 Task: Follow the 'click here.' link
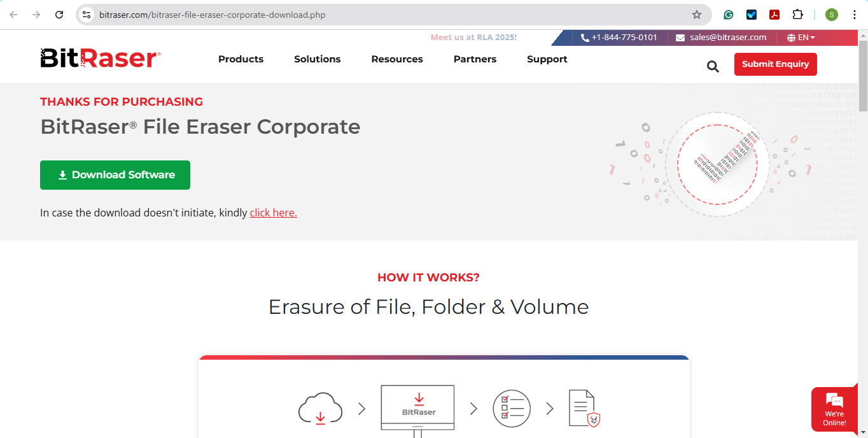pyautogui.click(x=273, y=213)
